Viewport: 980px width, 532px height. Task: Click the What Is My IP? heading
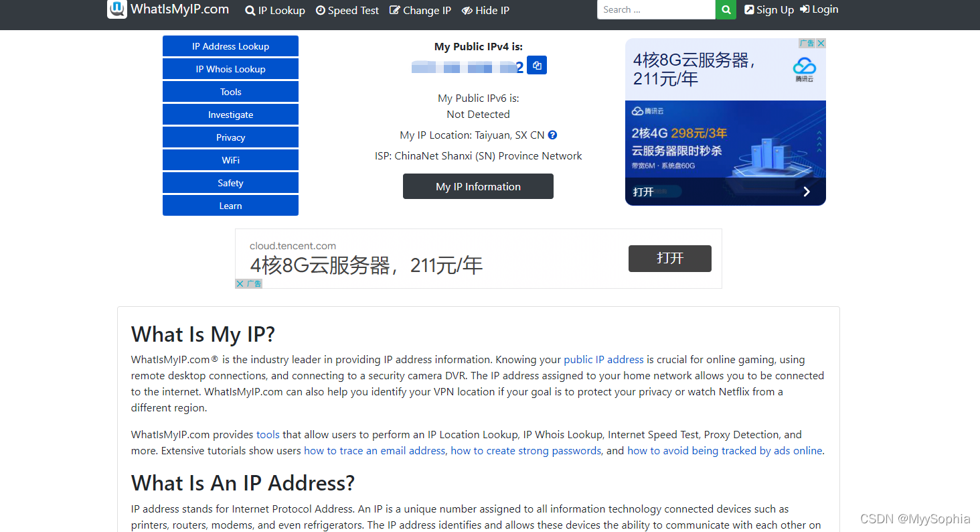pyautogui.click(x=203, y=334)
